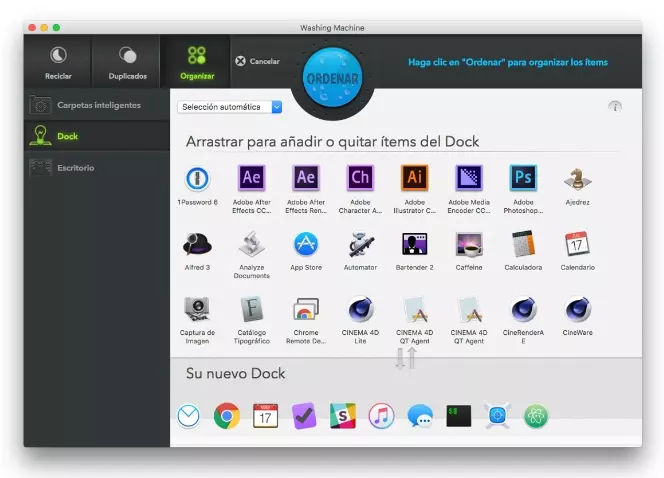The height and width of the screenshot is (478, 664).
Task: Click the Automator icon
Action: pos(360,244)
